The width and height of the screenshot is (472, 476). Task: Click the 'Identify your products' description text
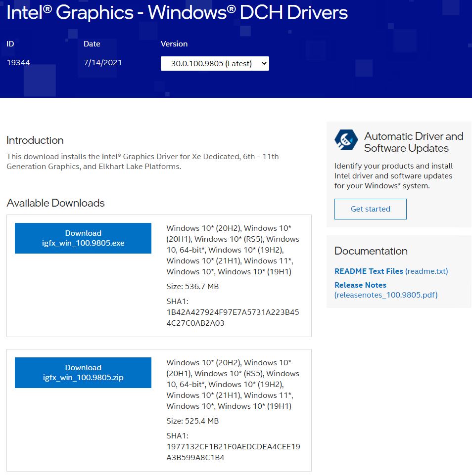[x=394, y=176]
